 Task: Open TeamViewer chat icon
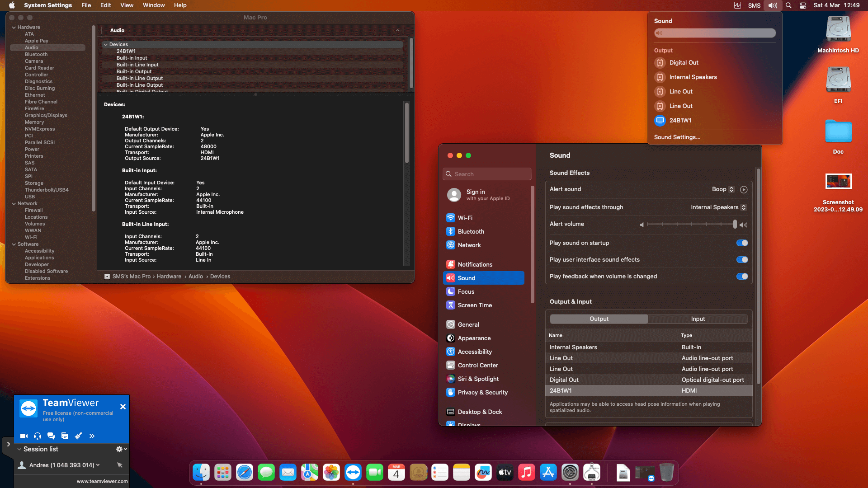tap(51, 436)
